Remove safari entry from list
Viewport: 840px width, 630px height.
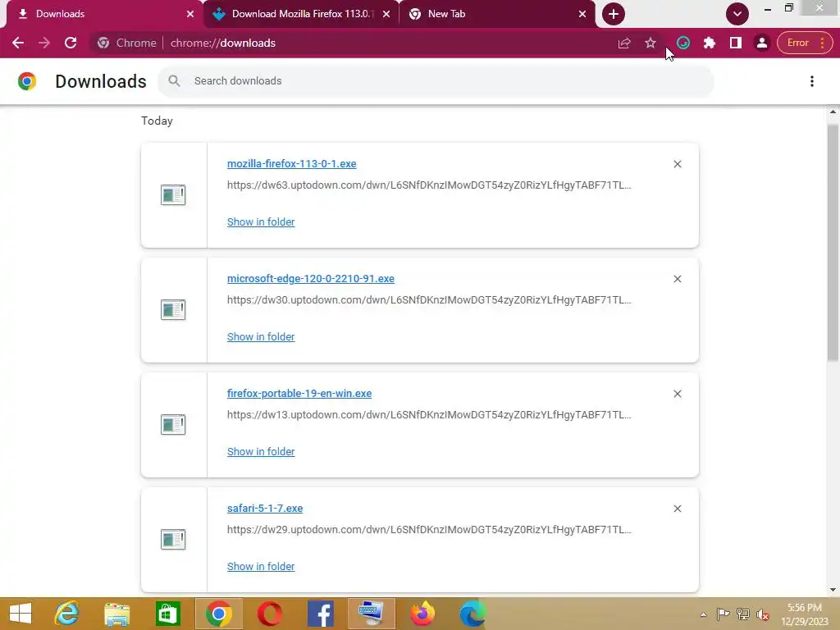(678, 509)
